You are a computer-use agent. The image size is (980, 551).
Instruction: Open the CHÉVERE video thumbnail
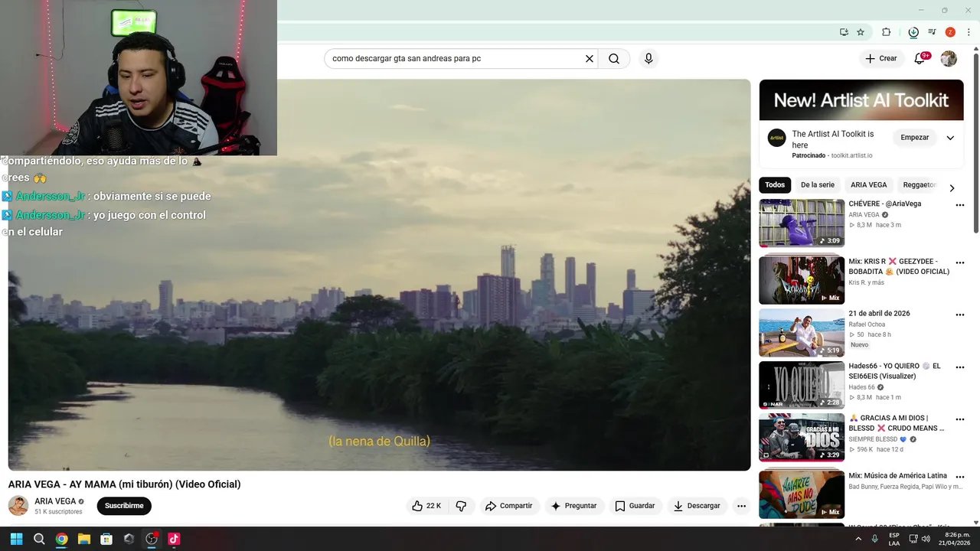pyautogui.click(x=802, y=223)
